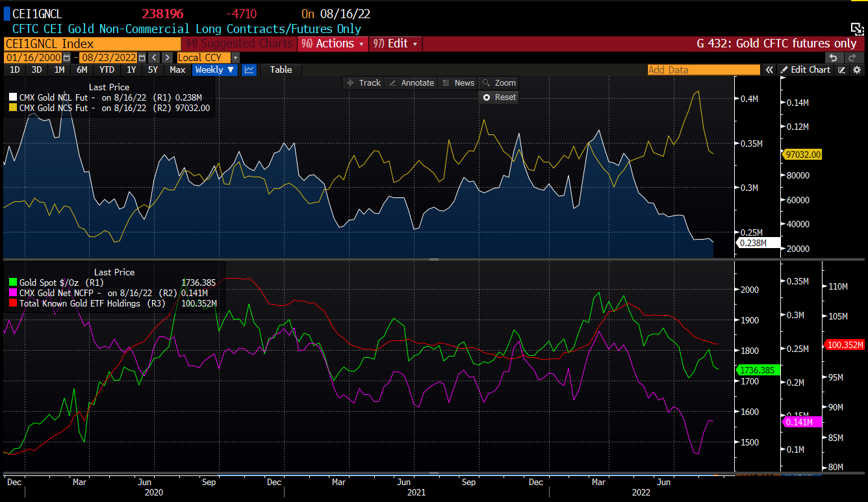Click the undo arrow icon

(834, 58)
